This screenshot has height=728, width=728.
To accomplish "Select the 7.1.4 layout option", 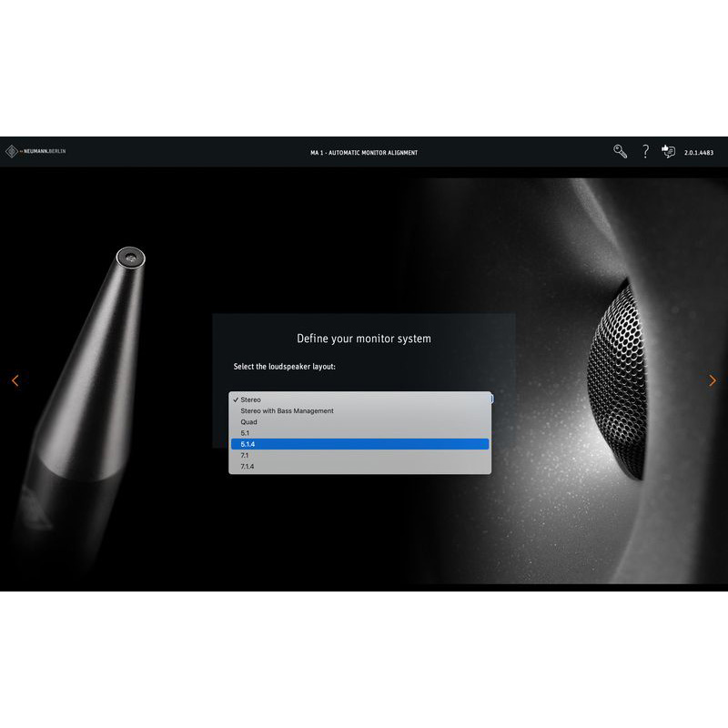I will [359, 467].
